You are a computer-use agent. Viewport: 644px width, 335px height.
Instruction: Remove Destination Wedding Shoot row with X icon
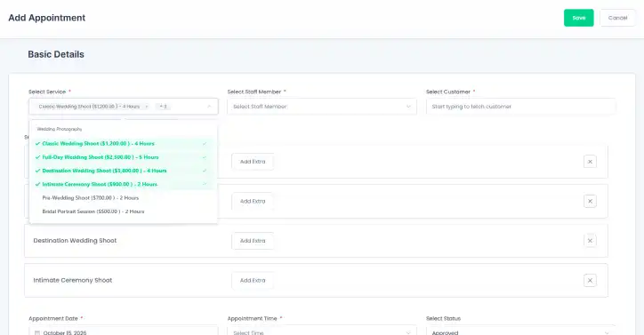pos(590,241)
